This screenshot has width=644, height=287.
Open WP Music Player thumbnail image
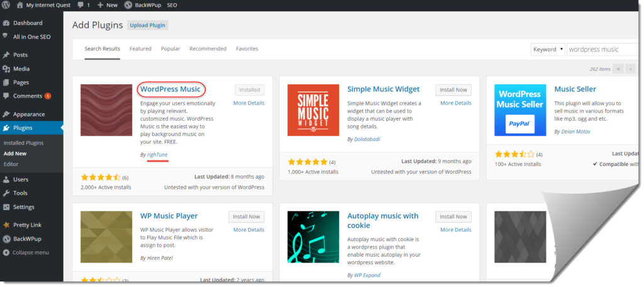click(x=106, y=237)
